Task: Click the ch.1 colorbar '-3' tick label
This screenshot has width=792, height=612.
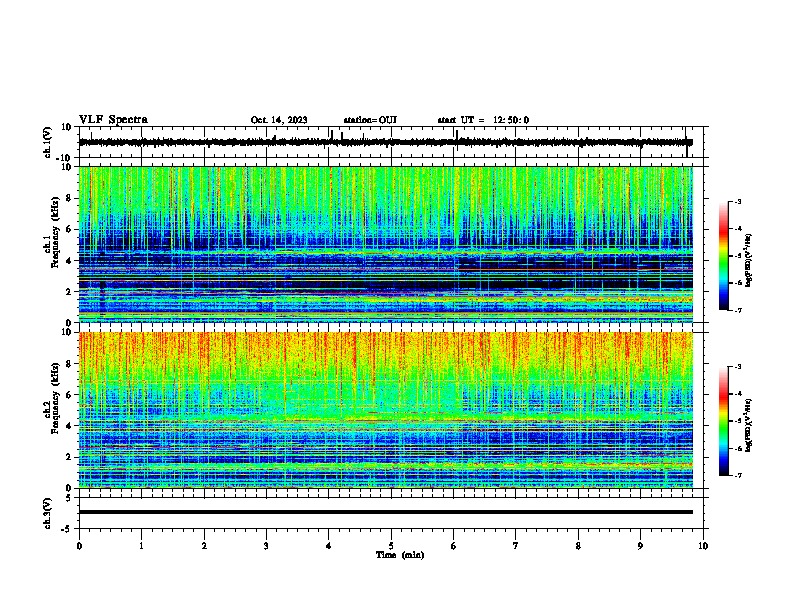Action: tap(737, 201)
